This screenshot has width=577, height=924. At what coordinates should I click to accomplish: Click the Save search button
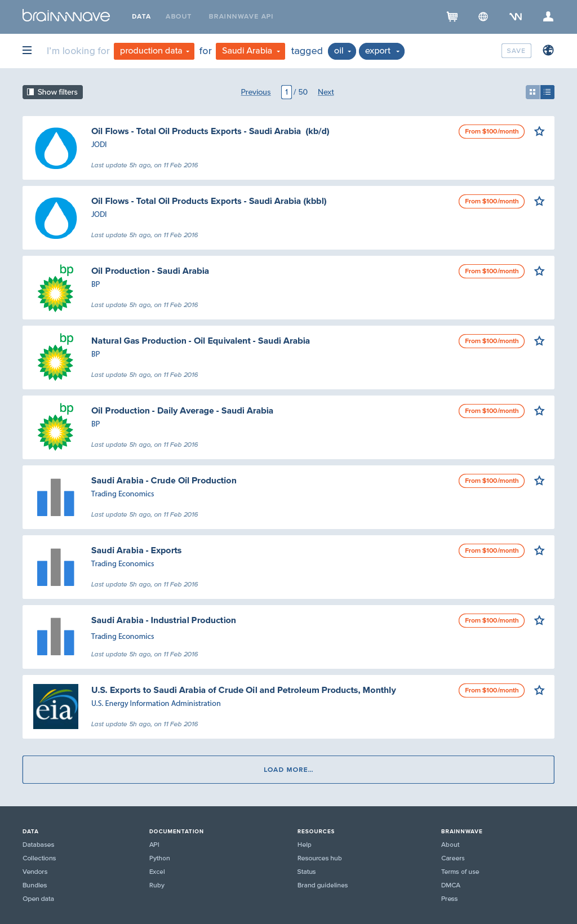coord(516,51)
